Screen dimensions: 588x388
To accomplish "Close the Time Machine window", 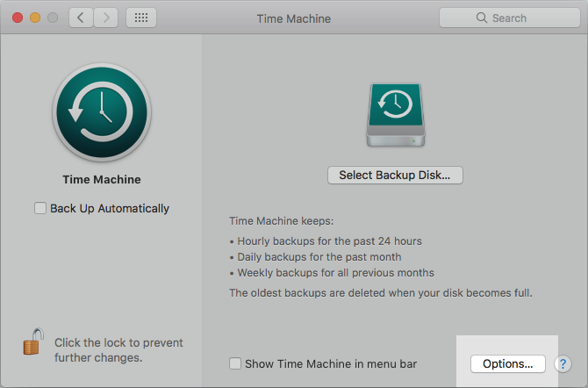I will pos(18,18).
